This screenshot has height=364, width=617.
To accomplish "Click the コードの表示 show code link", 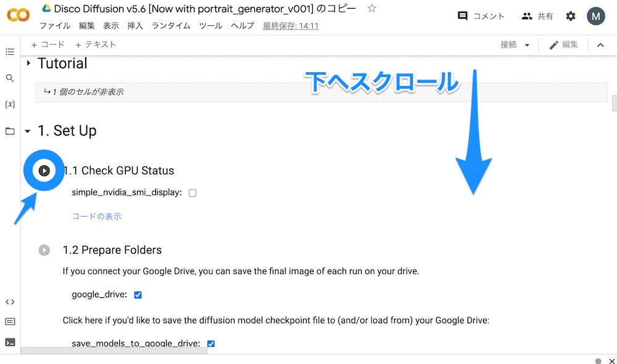I will tap(96, 217).
